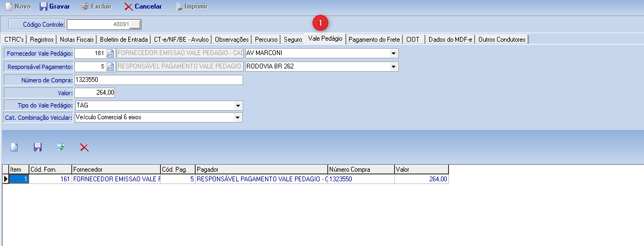
Task: Click into the Número de Compra field
Action: coord(159,80)
